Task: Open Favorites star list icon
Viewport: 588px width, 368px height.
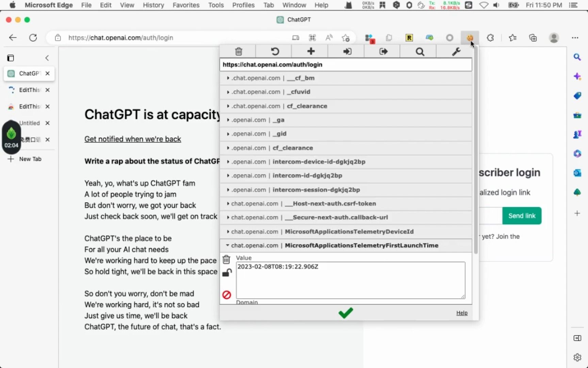Action: pyautogui.click(x=512, y=38)
